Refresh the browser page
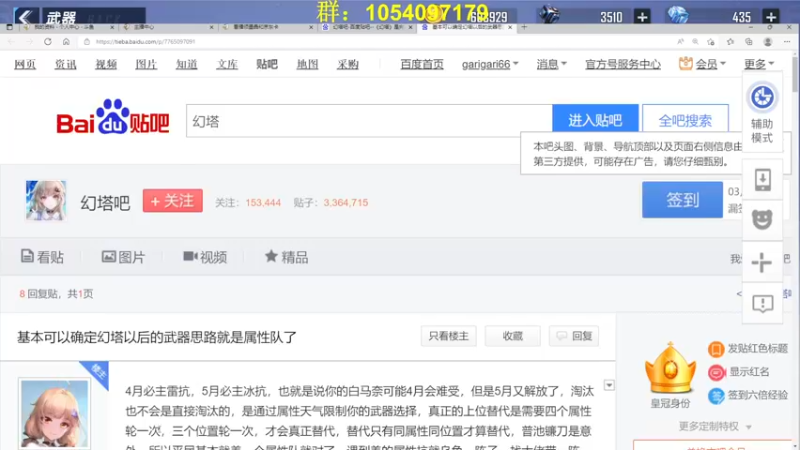The image size is (800, 450). point(47,41)
